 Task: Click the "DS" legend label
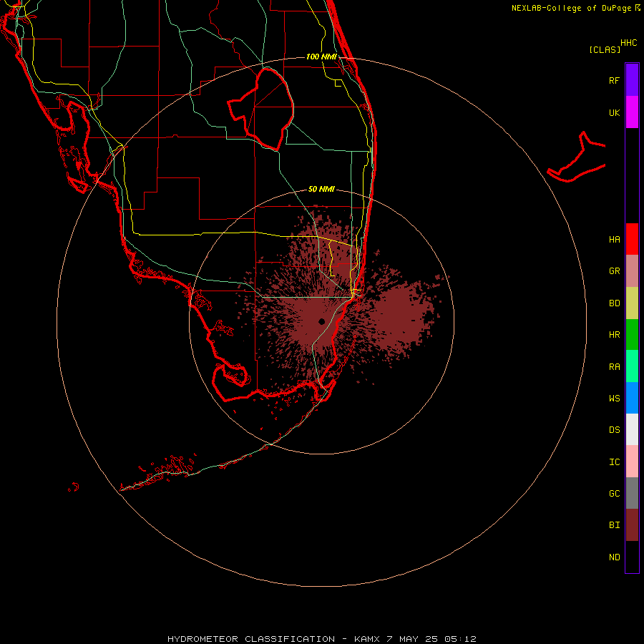(x=614, y=430)
